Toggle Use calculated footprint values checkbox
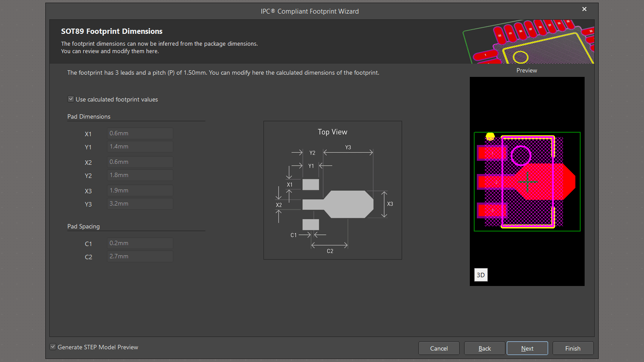 coord(71,99)
